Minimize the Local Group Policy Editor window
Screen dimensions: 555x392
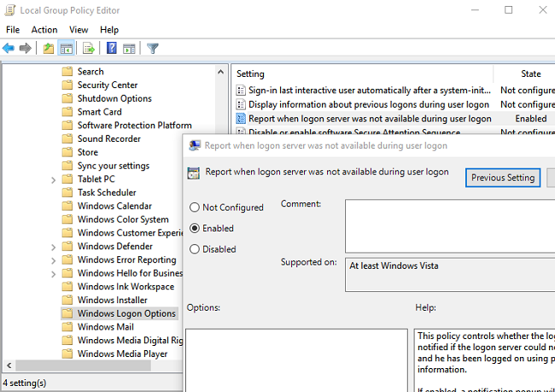pos(475,10)
